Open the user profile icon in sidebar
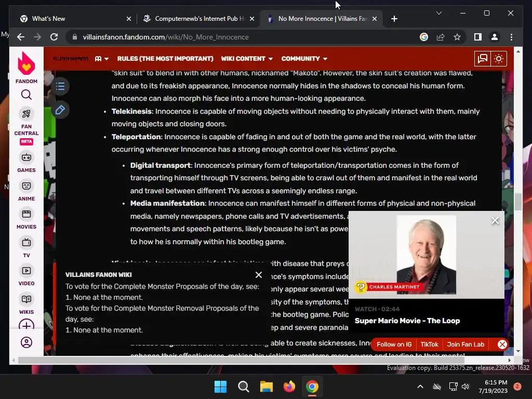The height and width of the screenshot is (399, 532). [x=26, y=342]
